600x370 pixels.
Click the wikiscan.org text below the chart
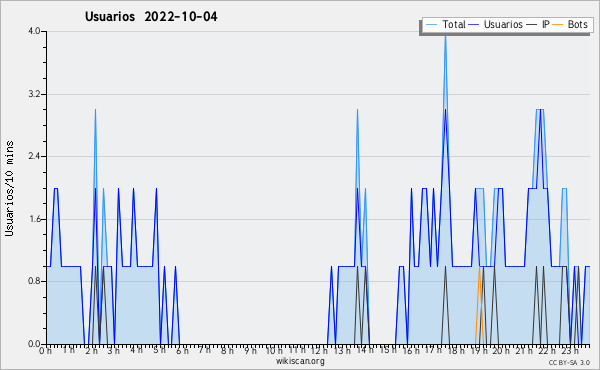pos(300,361)
